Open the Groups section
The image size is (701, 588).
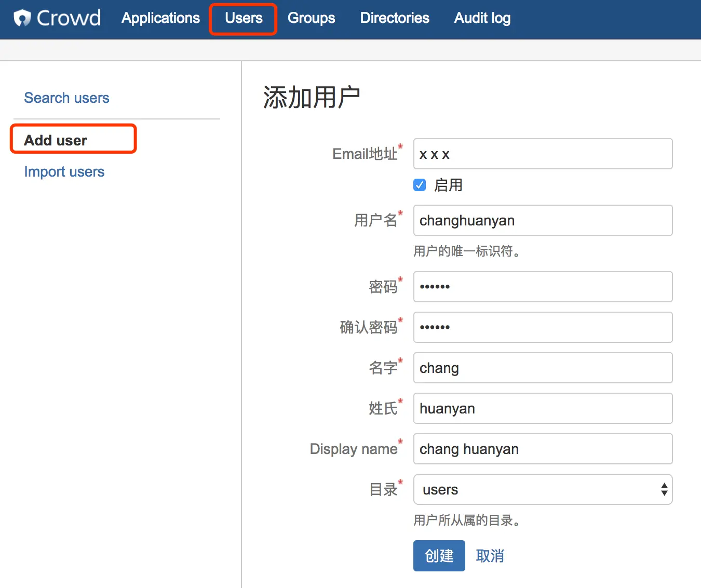(311, 18)
